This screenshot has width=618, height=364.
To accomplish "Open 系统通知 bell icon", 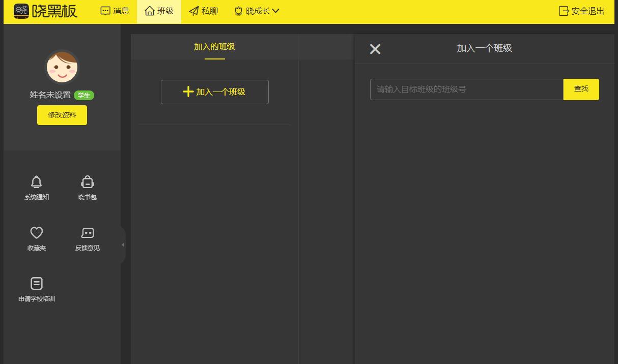I will 37,182.
